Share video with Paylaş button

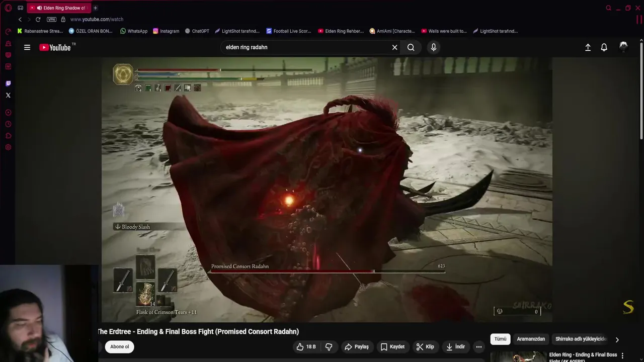[x=357, y=346]
